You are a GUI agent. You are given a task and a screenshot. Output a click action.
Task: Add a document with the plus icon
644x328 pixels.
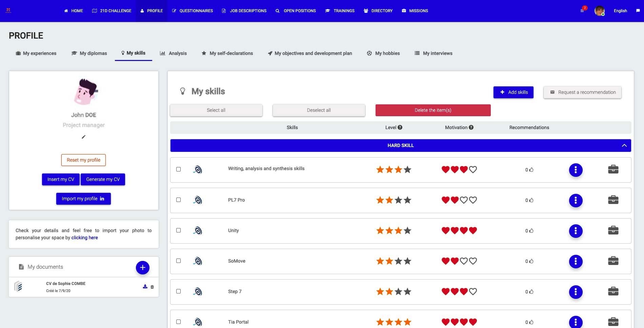(x=142, y=267)
